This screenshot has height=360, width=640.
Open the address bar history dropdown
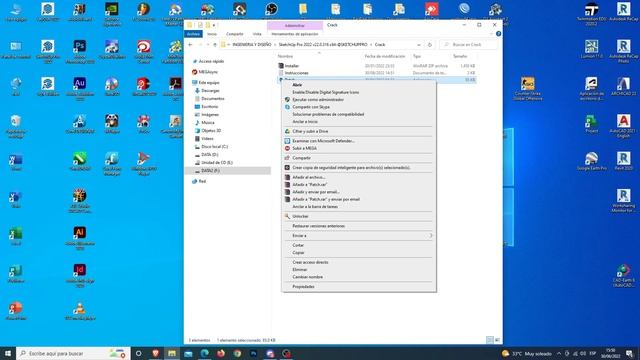tap(419, 44)
